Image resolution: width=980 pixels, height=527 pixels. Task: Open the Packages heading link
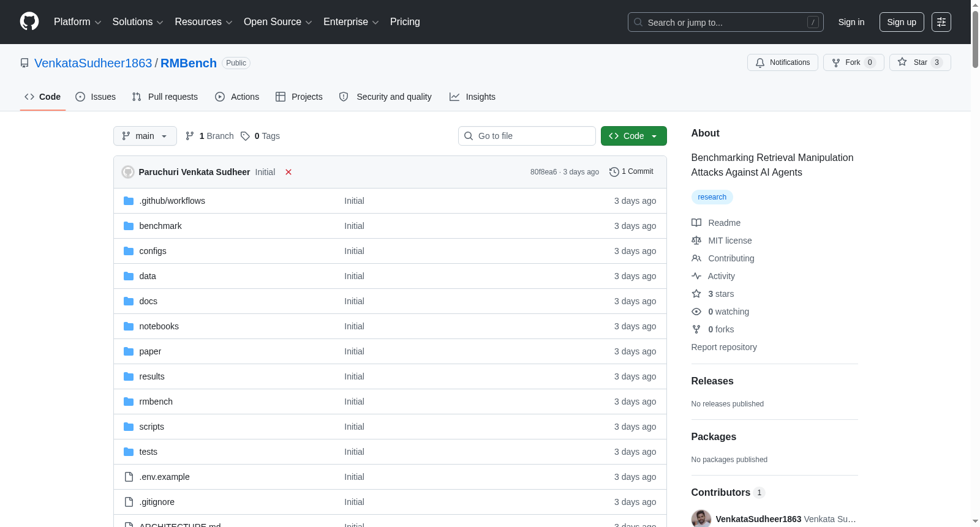pos(714,436)
